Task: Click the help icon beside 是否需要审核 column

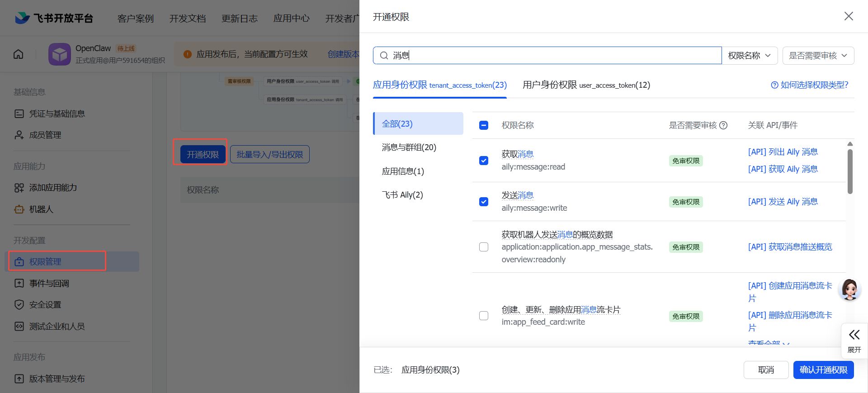Action: coord(723,125)
